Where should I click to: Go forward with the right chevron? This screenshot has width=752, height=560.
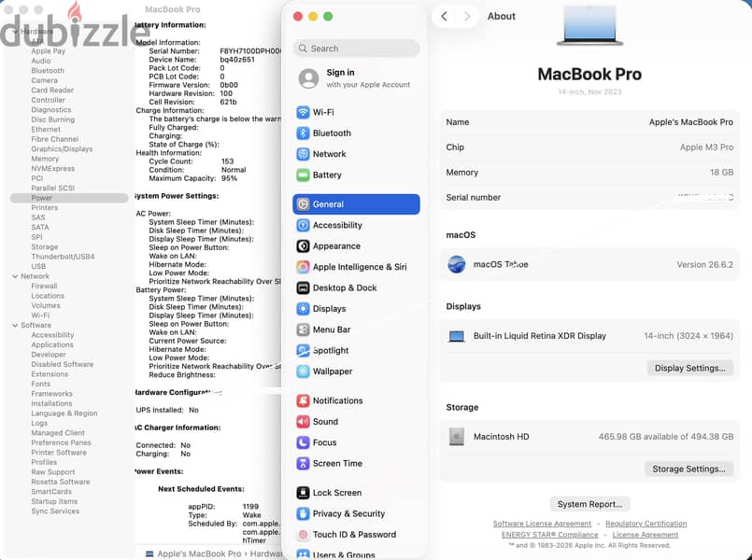tap(467, 16)
